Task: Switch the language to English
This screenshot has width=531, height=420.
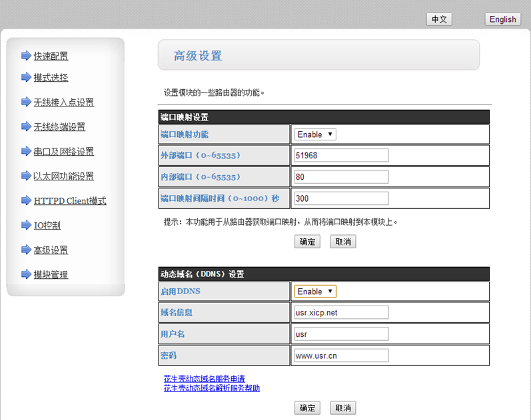Action: [x=502, y=19]
